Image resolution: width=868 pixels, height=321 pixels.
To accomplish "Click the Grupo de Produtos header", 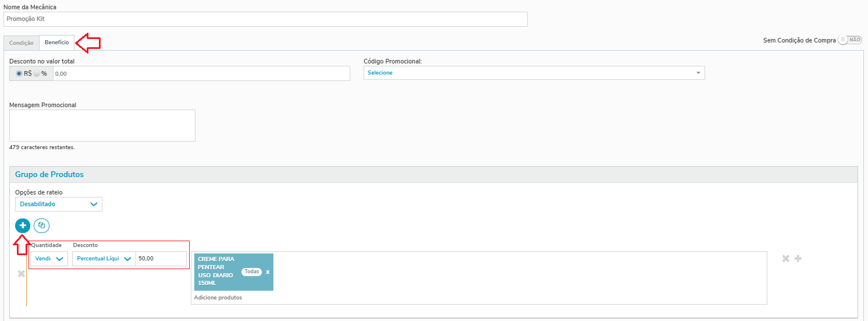I will pyautogui.click(x=433, y=175).
